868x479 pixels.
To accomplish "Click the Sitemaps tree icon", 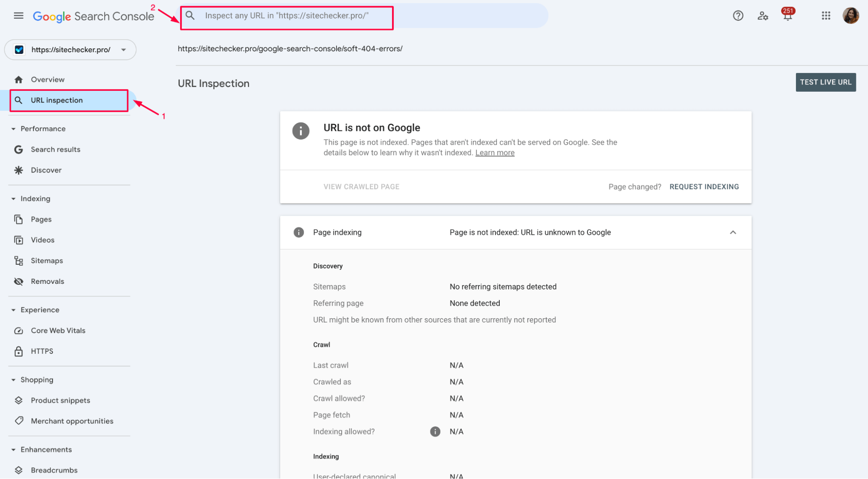I will (19, 261).
